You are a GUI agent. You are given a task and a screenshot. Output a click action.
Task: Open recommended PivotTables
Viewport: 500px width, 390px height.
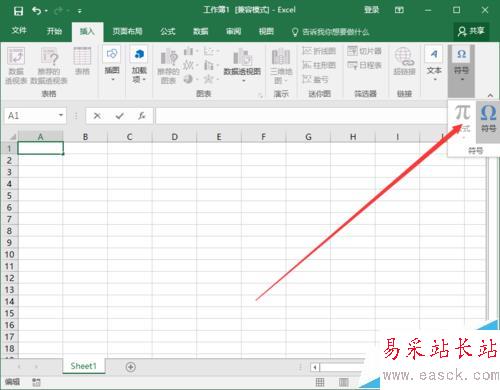tap(49, 65)
